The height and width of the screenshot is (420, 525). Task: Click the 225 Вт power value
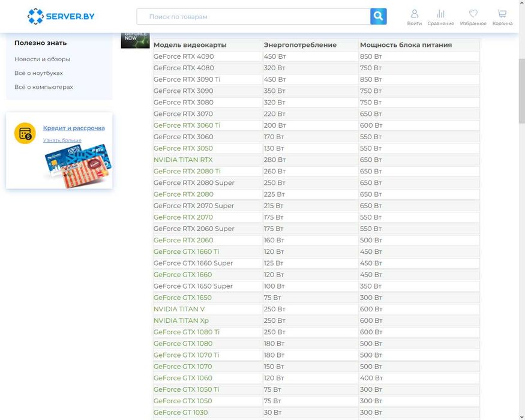[274, 194]
